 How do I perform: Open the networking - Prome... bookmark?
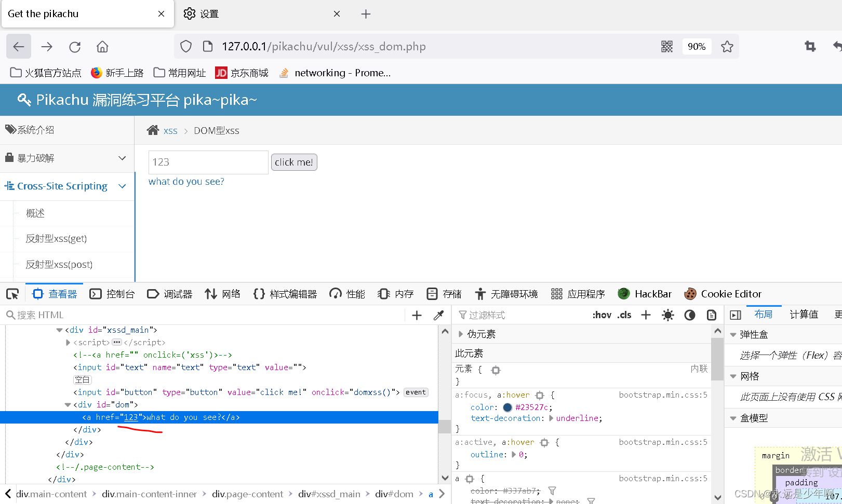(x=335, y=73)
